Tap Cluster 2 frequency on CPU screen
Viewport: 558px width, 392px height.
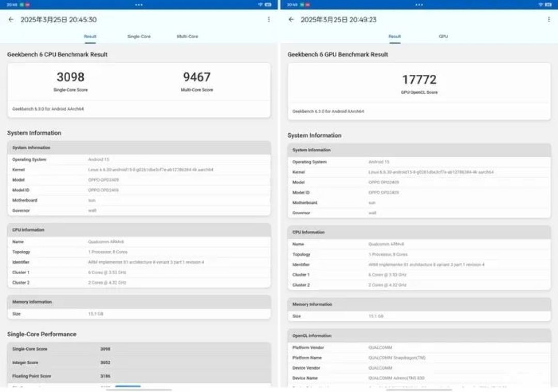click(107, 283)
